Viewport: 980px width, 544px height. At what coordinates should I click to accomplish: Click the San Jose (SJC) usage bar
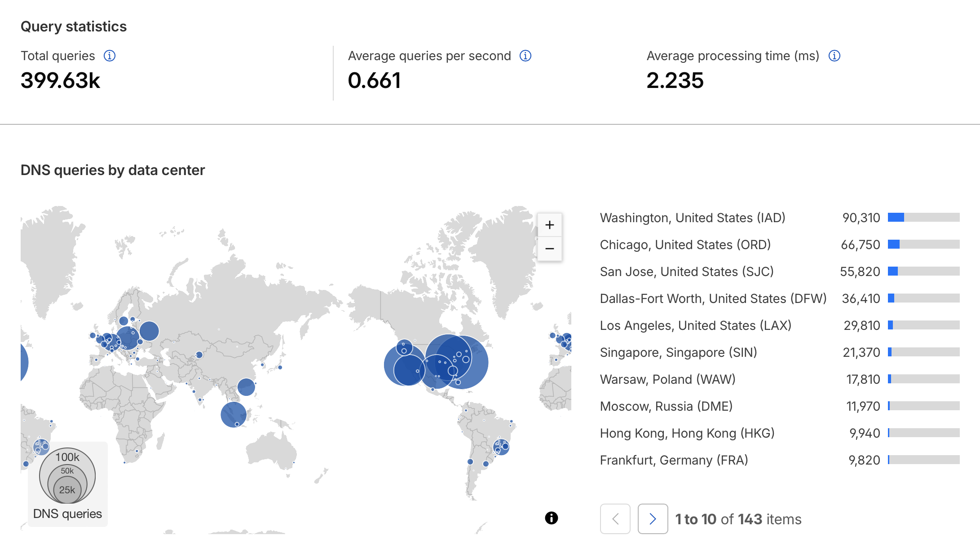[x=923, y=271]
